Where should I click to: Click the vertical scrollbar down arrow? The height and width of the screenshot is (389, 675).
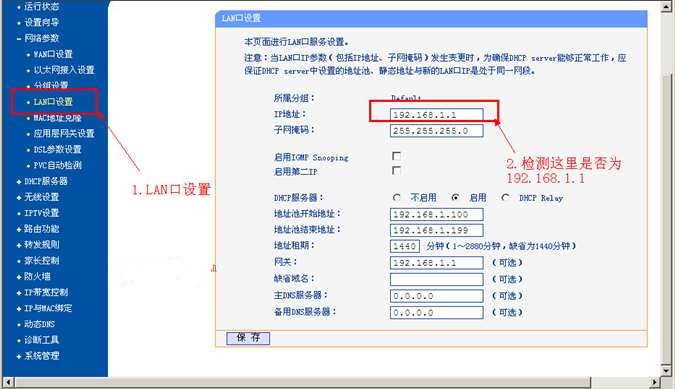(667, 370)
